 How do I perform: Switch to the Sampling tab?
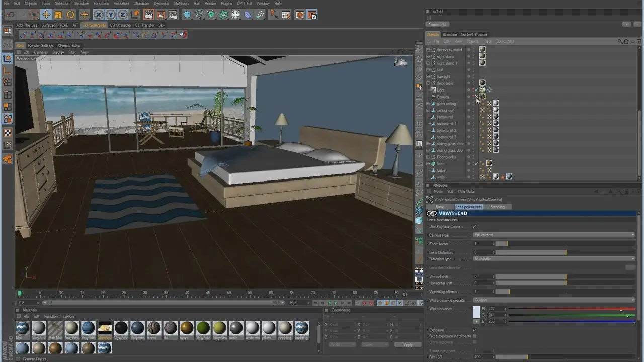[497, 207]
